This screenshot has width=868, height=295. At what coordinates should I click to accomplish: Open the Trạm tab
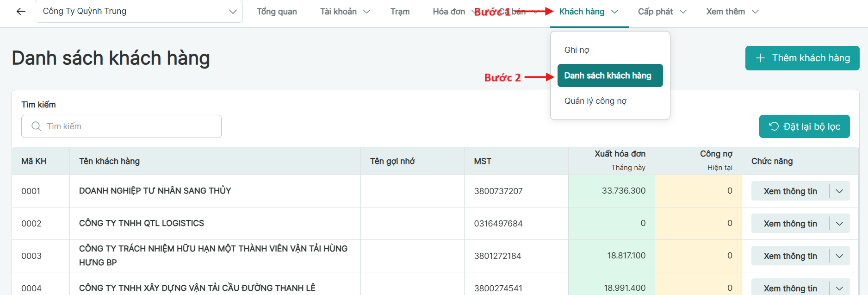[x=400, y=12]
